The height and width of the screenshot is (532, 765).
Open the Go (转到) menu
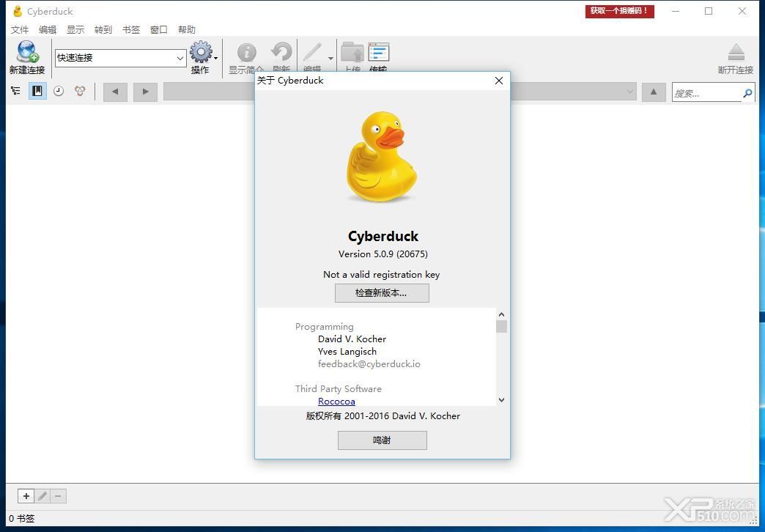(x=103, y=30)
